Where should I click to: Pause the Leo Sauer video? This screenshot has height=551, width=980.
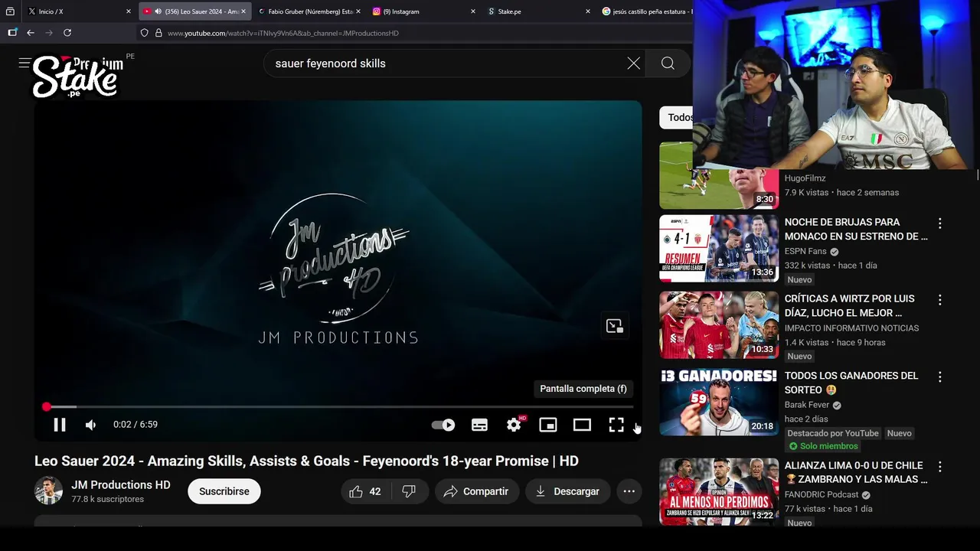tap(59, 425)
